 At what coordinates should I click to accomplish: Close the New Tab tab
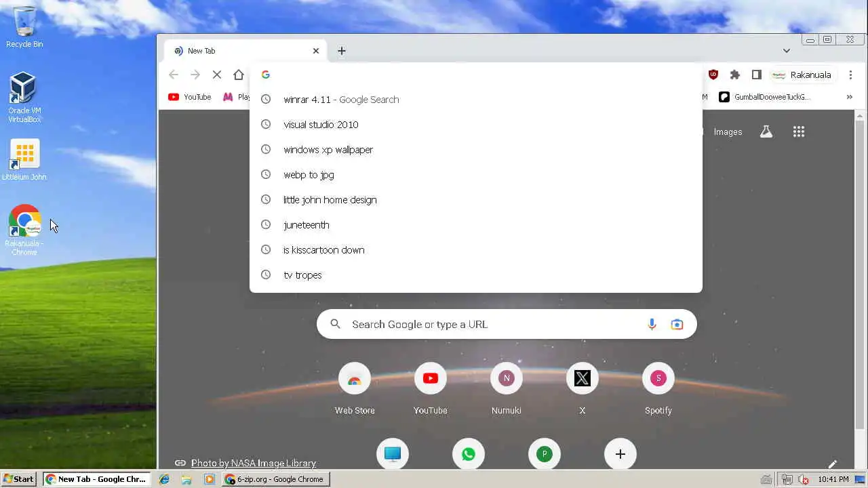click(315, 51)
